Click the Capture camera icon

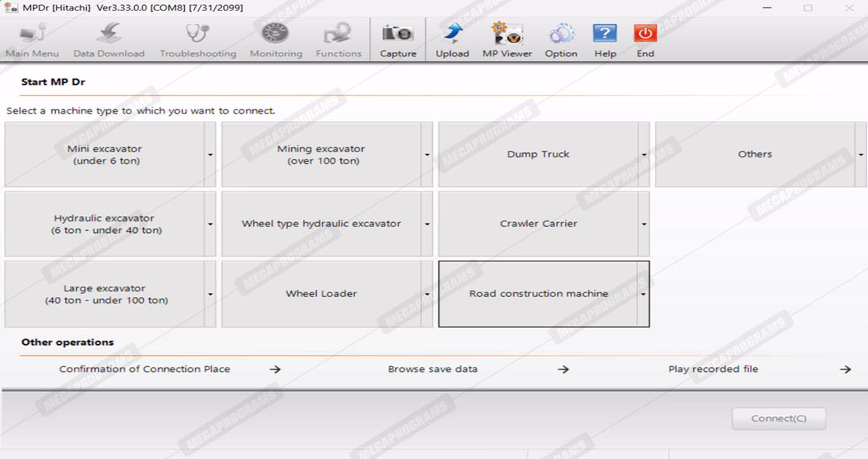click(x=398, y=34)
